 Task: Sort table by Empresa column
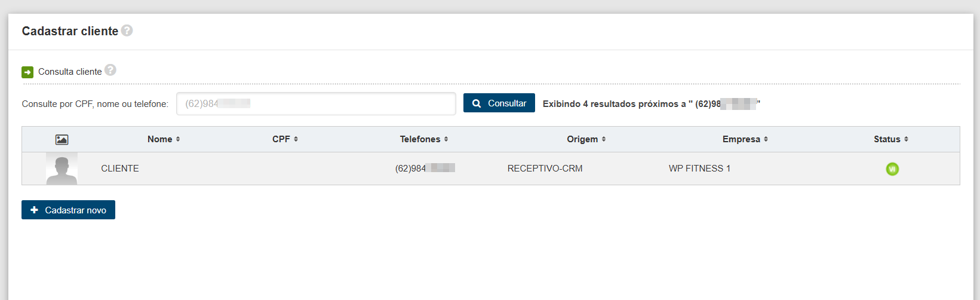tap(745, 139)
